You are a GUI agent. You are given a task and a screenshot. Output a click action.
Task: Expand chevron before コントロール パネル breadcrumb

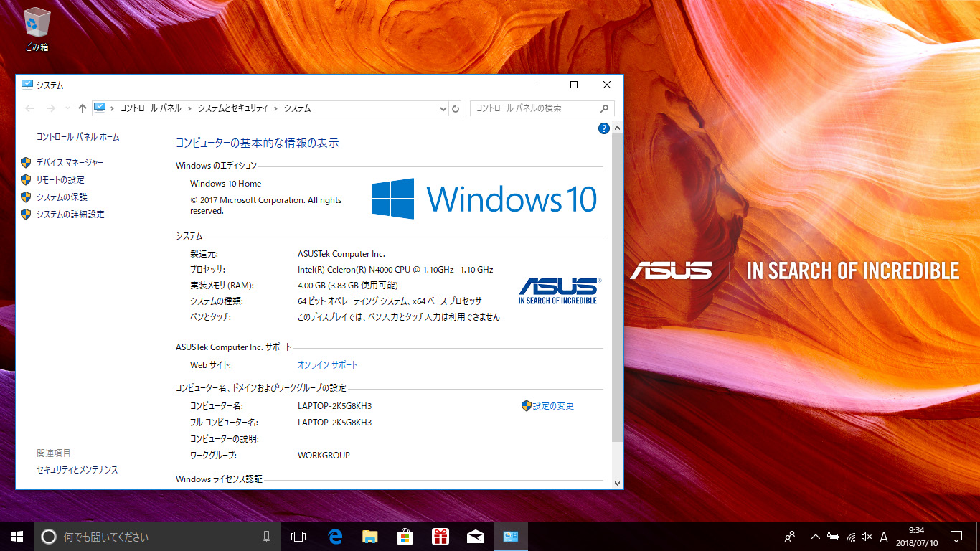[x=112, y=108]
